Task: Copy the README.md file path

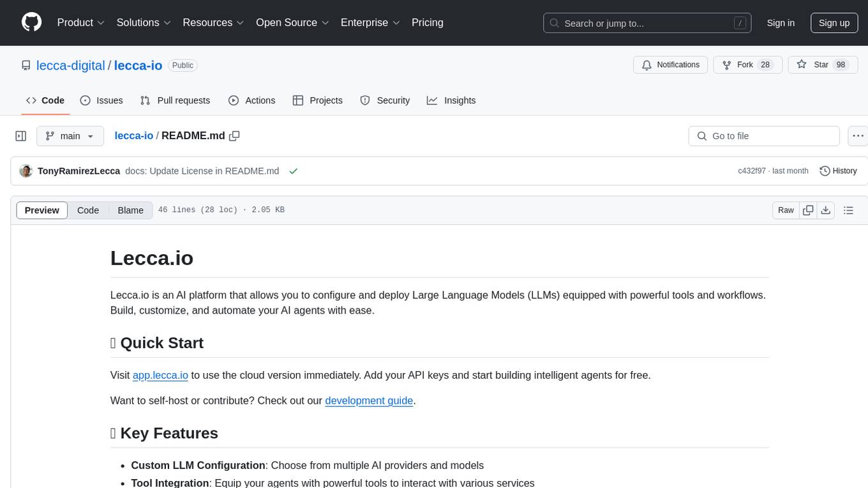Action: [x=234, y=136]
